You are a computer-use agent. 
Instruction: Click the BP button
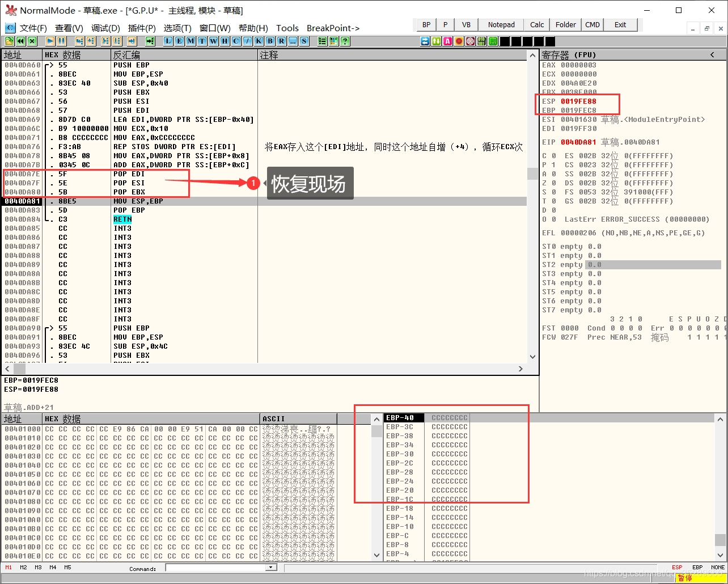pyautogui.click(x=426, y=25)
